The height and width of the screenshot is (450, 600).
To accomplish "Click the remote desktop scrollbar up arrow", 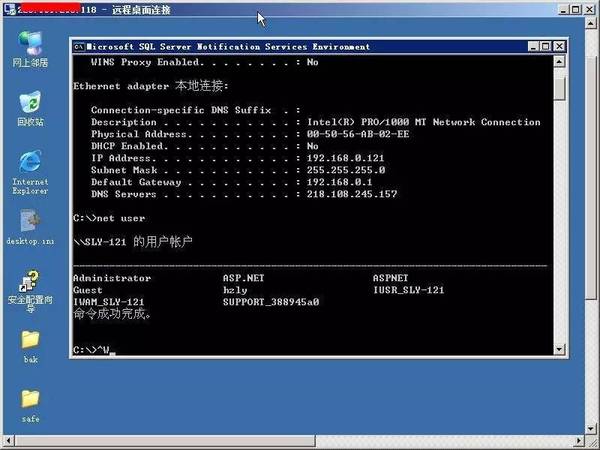I will pyautogui.click(x=591, y=24).
